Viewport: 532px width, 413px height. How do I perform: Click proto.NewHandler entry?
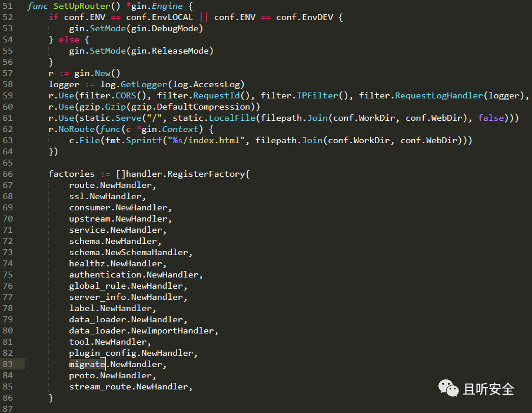click(x=110, y=376)
